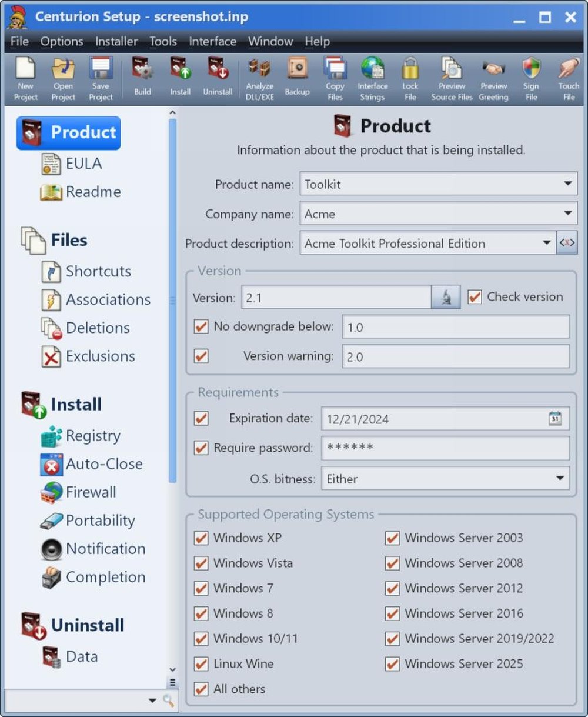588x717 pixels.
Task: Click the variable insert button beside description
Action: point(567,243)
